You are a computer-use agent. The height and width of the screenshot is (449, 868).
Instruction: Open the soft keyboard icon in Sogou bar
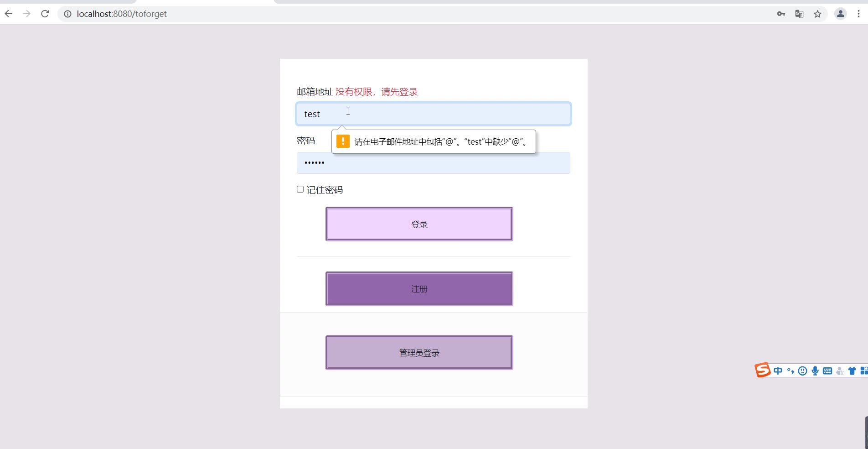coord(827,371)
